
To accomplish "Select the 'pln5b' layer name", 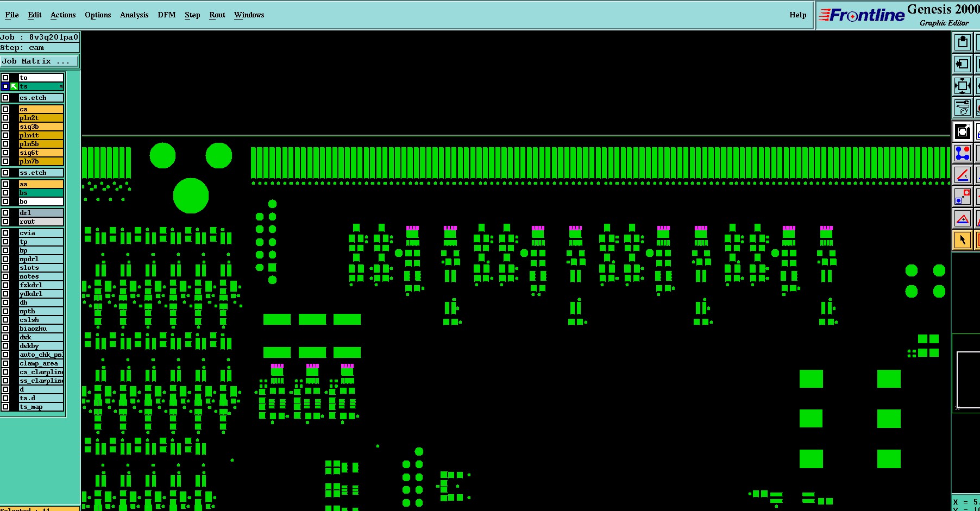I will pyautogui.click(x=41, y=144).
